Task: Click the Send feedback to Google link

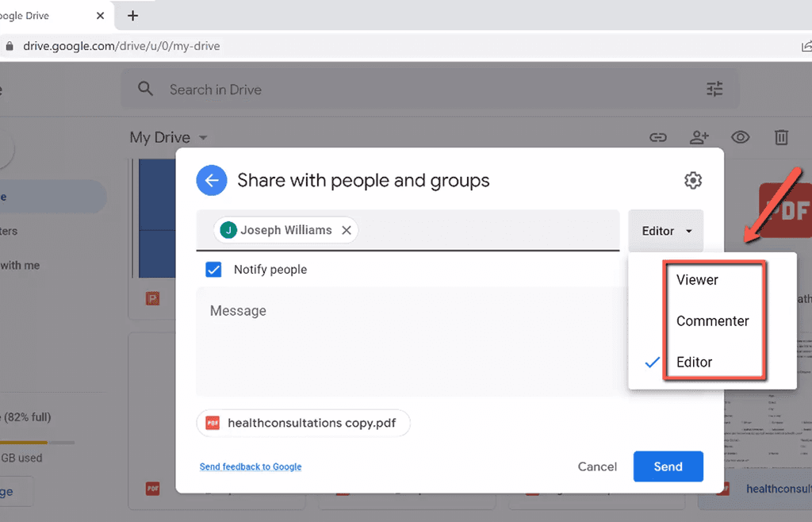Action: pyautogui.click(x=251, y=466)
